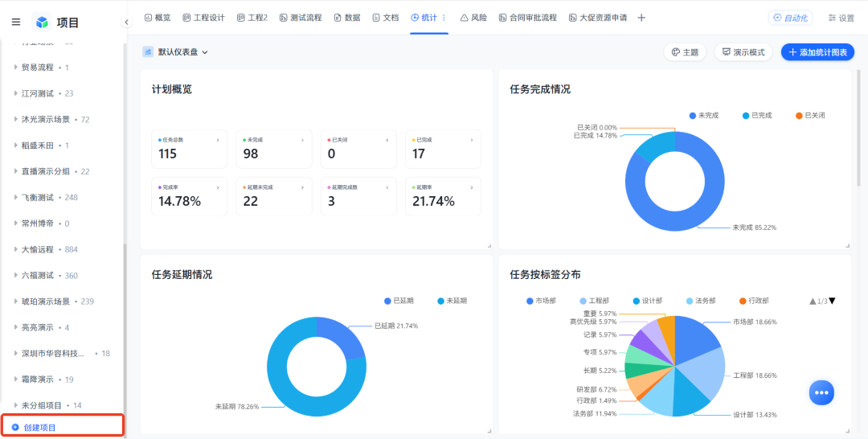
Task: Open the 大促资源申请 tab
Action: point(597,18)
